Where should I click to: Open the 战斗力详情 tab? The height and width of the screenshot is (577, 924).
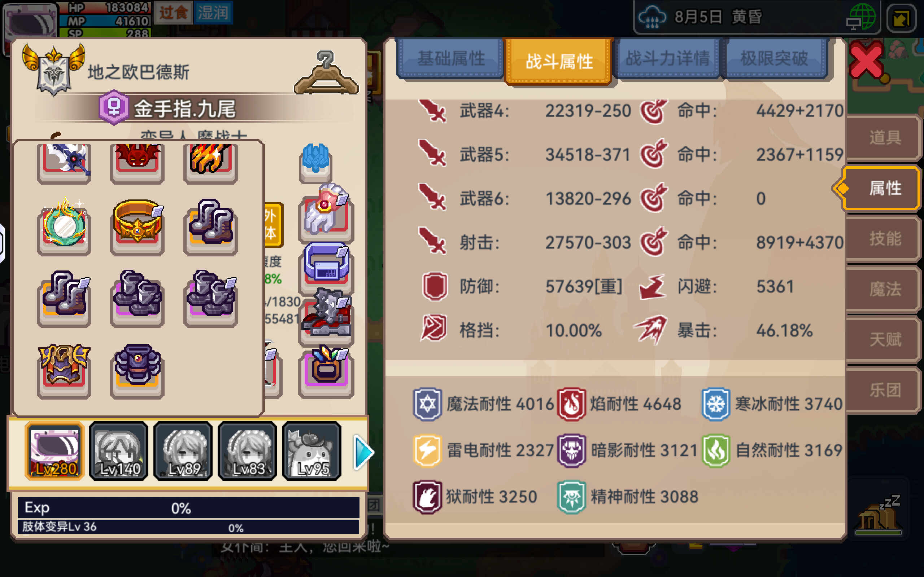click(667, 59)
